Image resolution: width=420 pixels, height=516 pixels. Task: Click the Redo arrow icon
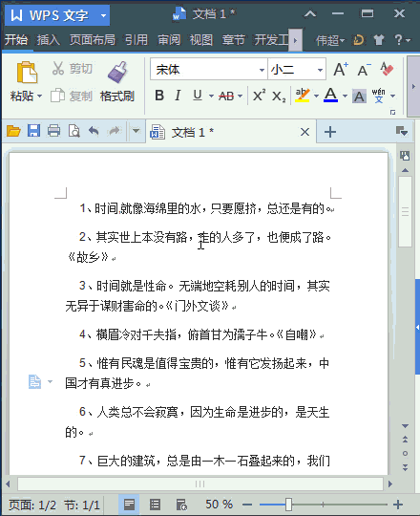(x=114, y=131)
